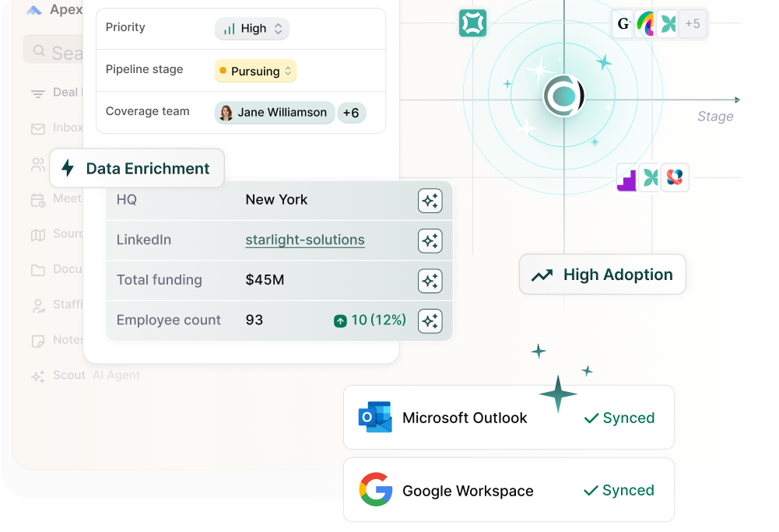Trigger enrichment for the LinkedIn field
This screenshot has width=779, height=532.
430,240
